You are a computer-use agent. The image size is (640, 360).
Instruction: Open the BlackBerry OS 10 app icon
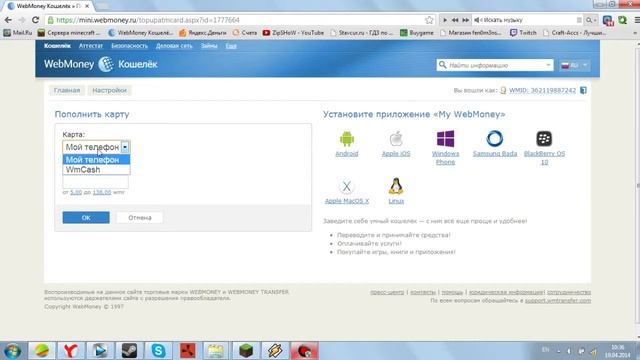tap(544, 139)
